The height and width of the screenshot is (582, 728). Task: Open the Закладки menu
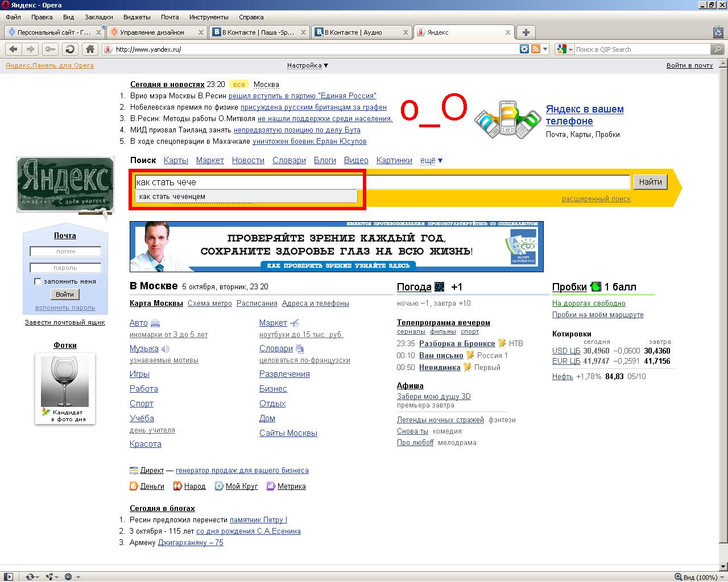[x=98, y=17]
